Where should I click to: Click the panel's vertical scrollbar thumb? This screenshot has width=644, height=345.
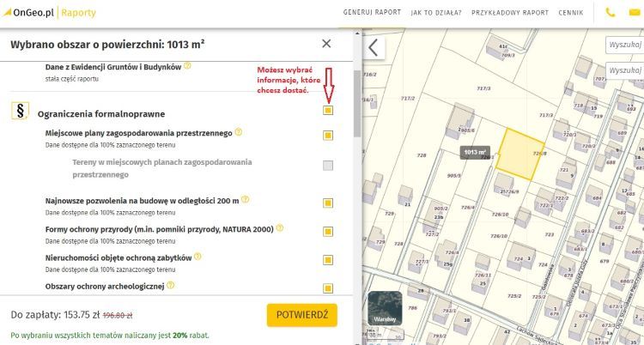(357, 104)
